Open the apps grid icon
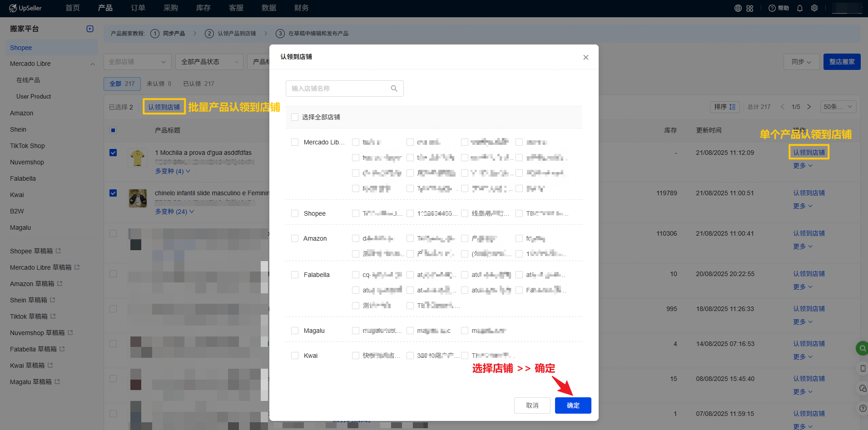868x430 pixels. 750,8
